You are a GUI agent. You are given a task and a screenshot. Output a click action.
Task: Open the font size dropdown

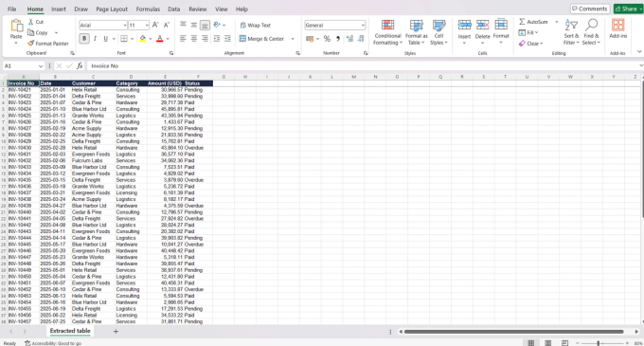[147, 25]
